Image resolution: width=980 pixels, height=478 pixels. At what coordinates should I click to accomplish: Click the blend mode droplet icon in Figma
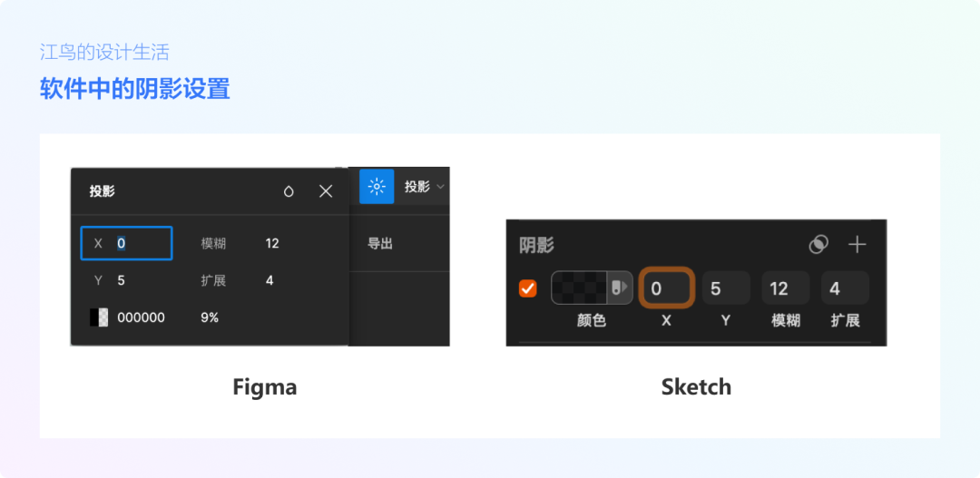coord(289,191)
